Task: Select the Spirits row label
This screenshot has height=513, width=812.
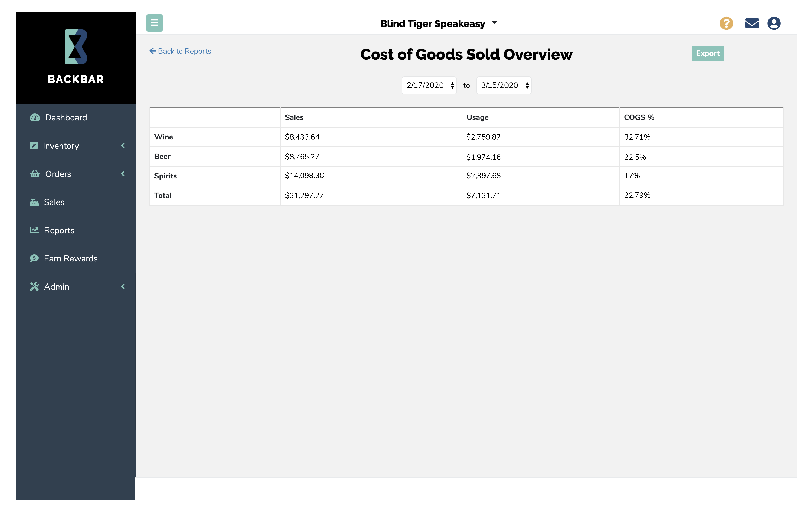Action: (x=166, y=176)
